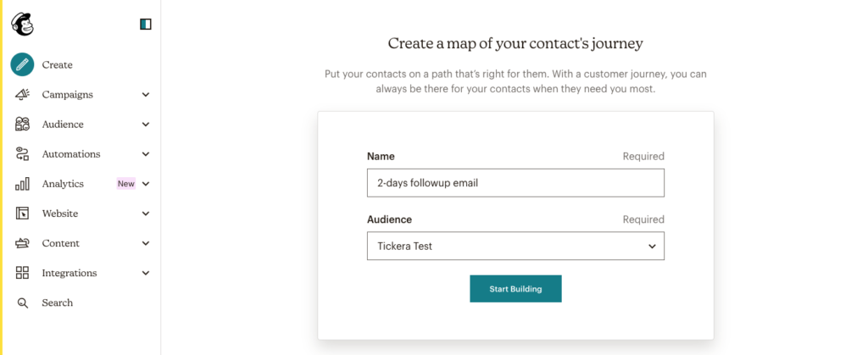
Task: Open the Audience dropdown showing Tickera Test
Action: pyautogui.click(x=515, y=246)
